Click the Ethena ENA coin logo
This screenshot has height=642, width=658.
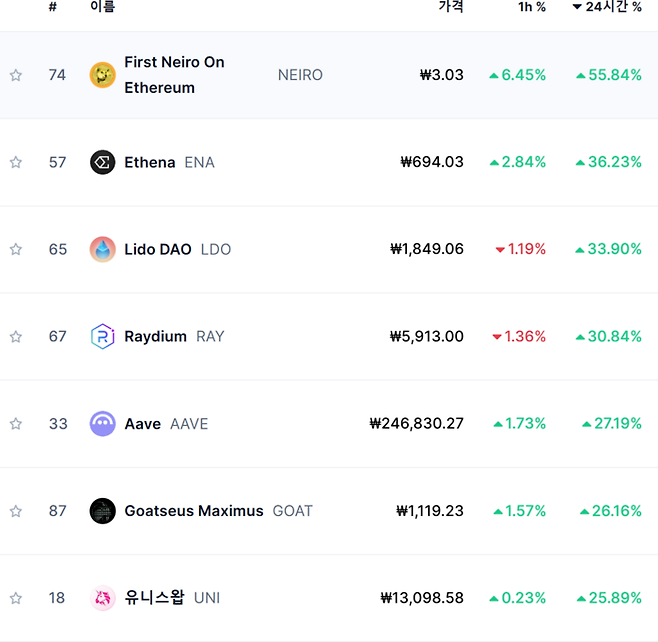(x=102, y=162)
